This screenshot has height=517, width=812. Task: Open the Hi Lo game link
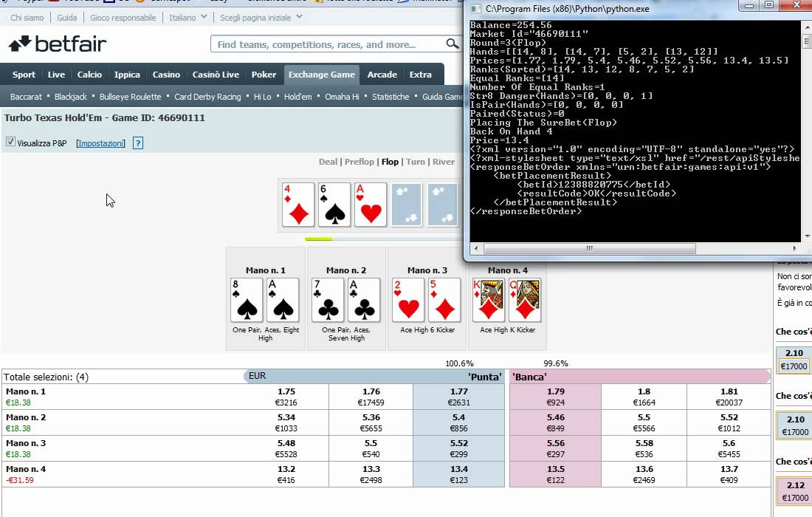pos(263,97)
